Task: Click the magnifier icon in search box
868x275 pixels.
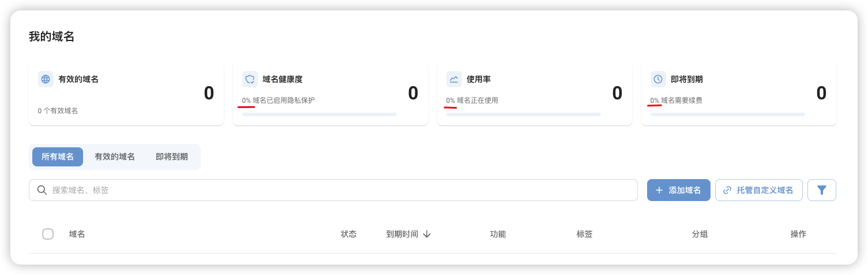Action: (x=42, y=190)
